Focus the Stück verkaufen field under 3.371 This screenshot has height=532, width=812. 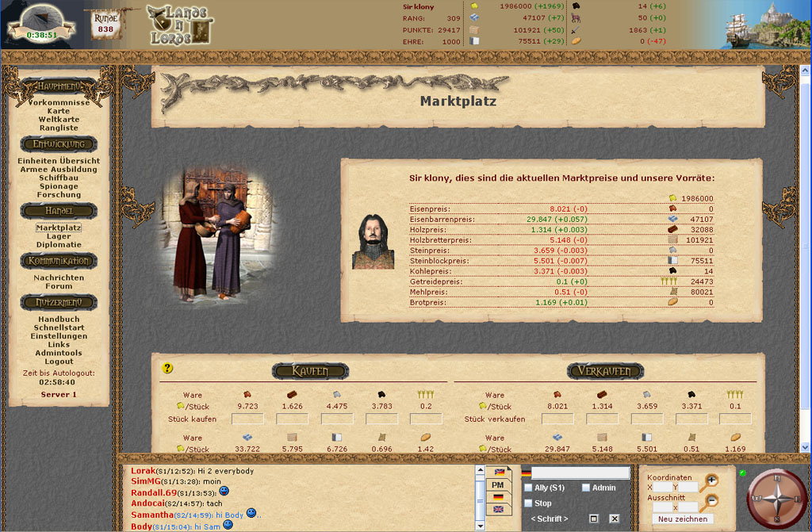pos(691,419)
